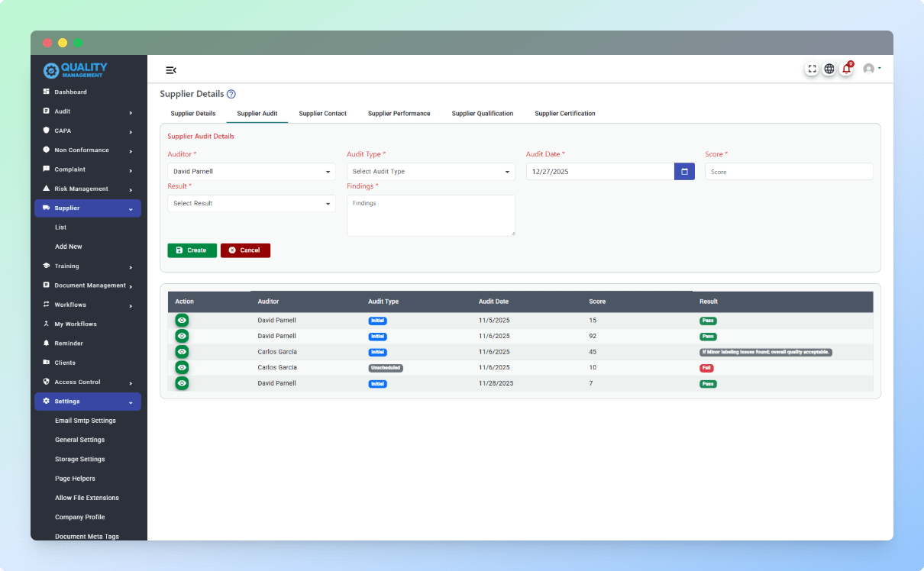Viewport: 924px width, 571px height.
Task: View Carlos García's Unscheduled audit record
Action: 182,367
